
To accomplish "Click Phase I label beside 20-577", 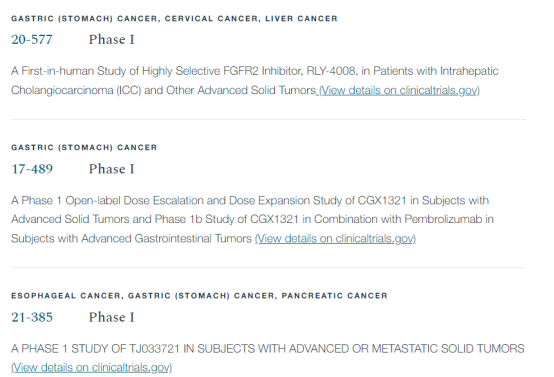I will click(112, 39).
